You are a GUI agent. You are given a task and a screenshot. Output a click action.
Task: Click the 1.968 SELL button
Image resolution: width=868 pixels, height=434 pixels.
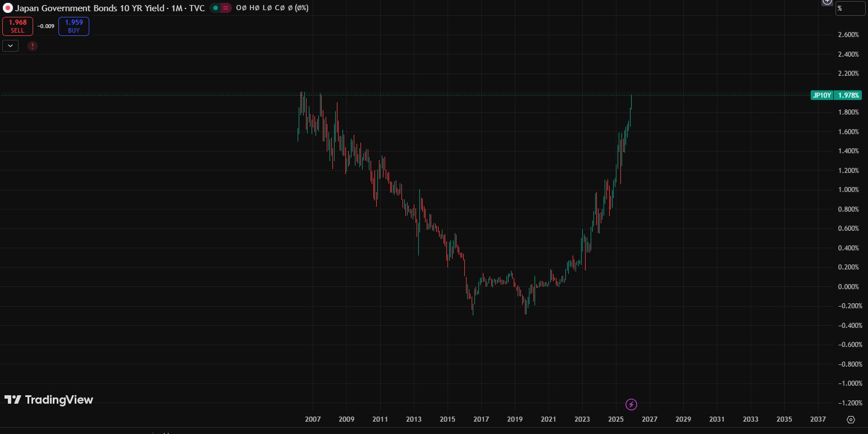(17, 26)
